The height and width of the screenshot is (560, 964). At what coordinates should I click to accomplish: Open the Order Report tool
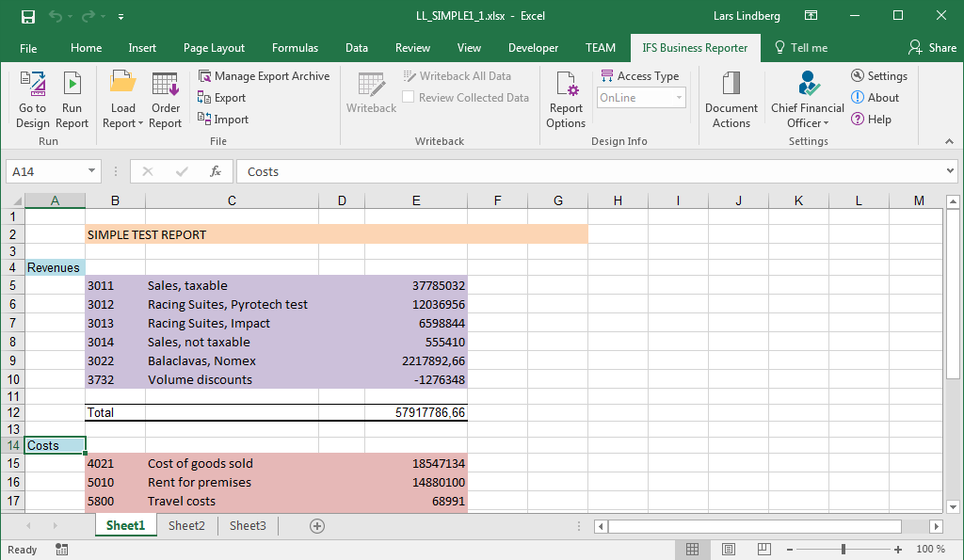[x=165, y=100]
